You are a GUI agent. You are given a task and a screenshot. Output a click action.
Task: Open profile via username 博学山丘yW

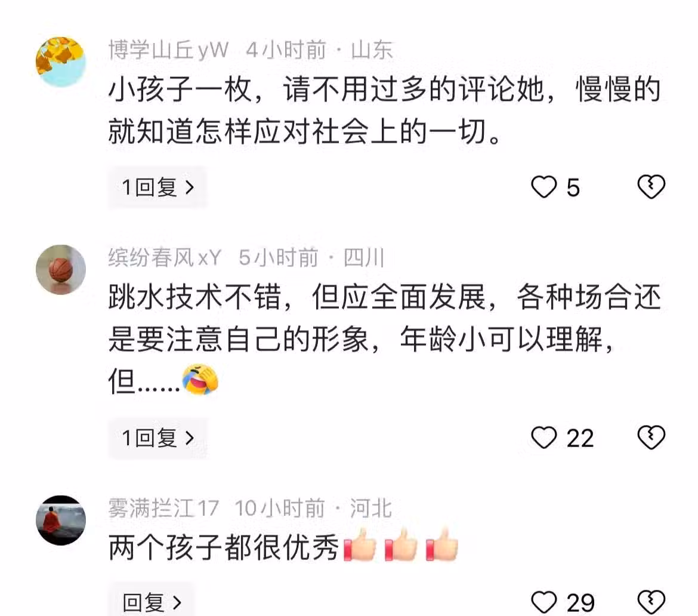pos(169,50)
